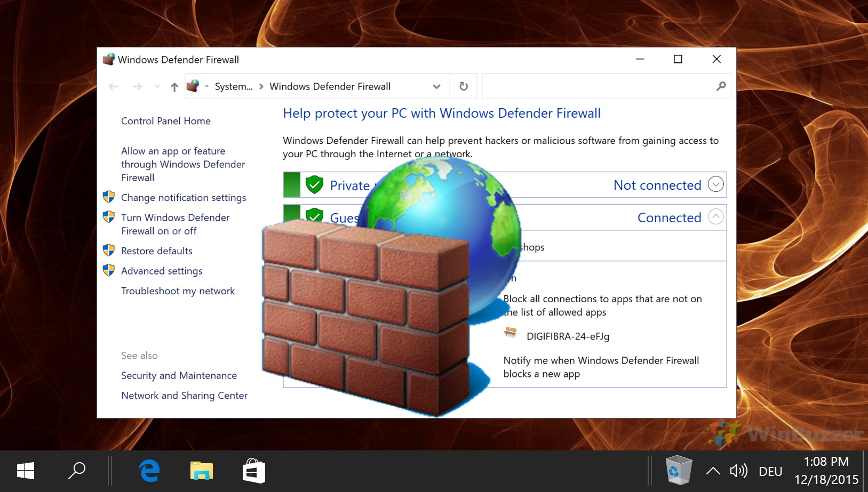Refresh the Windows Defender Firewall page
Screen dimensions: 868x492
tap(463, 86)
